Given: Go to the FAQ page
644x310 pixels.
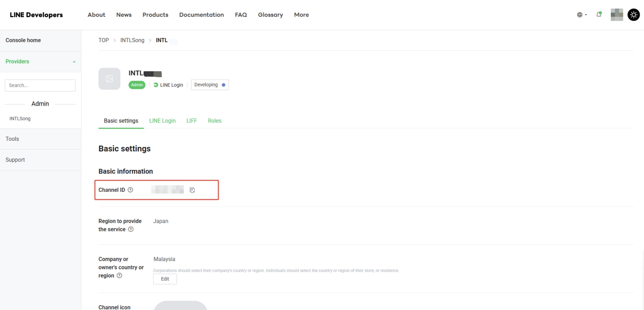Looking at the screenshot, I should pos(241,15).
